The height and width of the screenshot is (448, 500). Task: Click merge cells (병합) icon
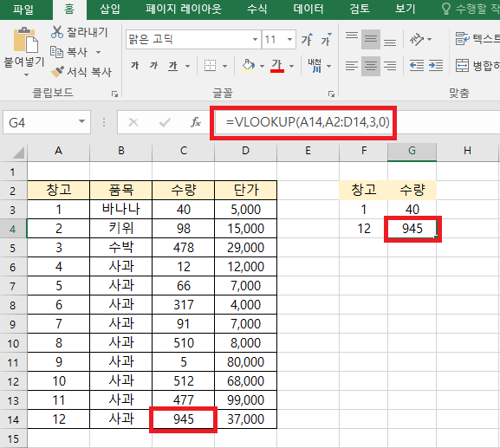[x=462, y=66]
